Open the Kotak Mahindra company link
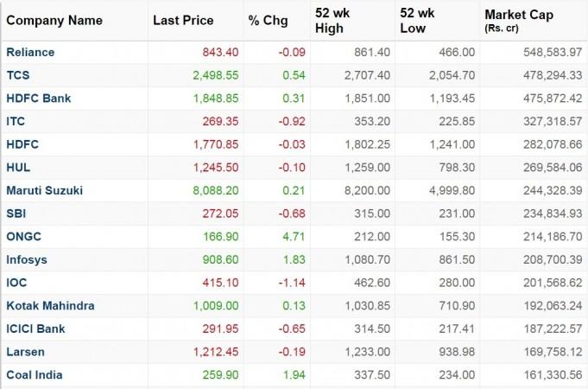The height and width of the screenshot is (389, 588). click(x=50, y=306)
